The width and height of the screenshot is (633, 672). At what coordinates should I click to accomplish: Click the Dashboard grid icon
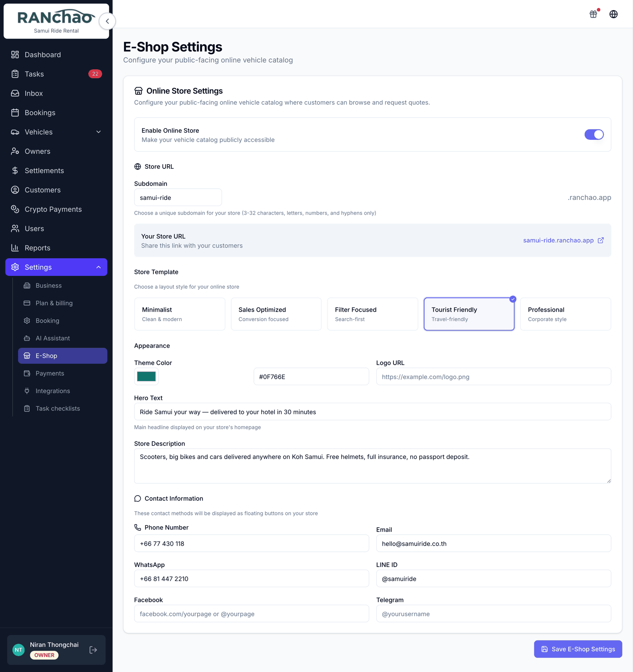tap(15, 55)
